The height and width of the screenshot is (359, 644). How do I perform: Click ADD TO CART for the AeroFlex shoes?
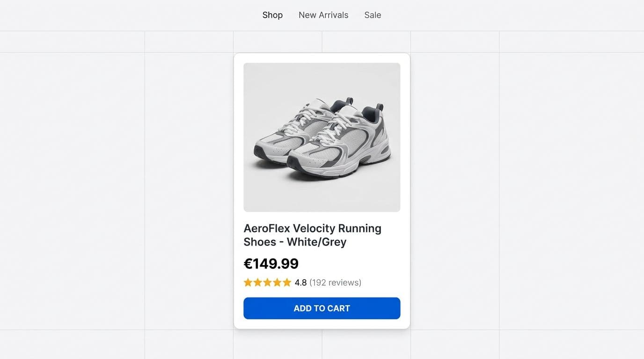322,308
